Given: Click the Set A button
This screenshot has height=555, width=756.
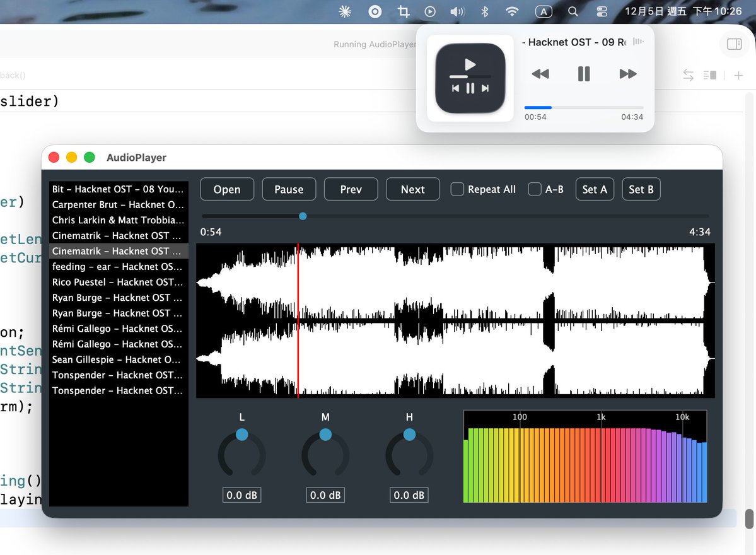Looking at the screenshot, I should (595, 189).
